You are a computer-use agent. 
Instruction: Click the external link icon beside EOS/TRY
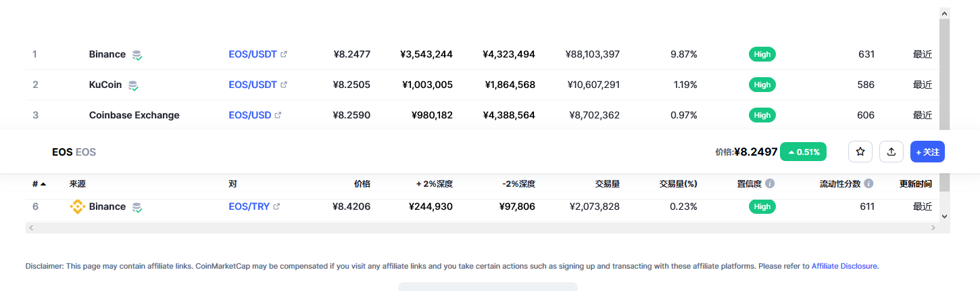tap(276, 206)
